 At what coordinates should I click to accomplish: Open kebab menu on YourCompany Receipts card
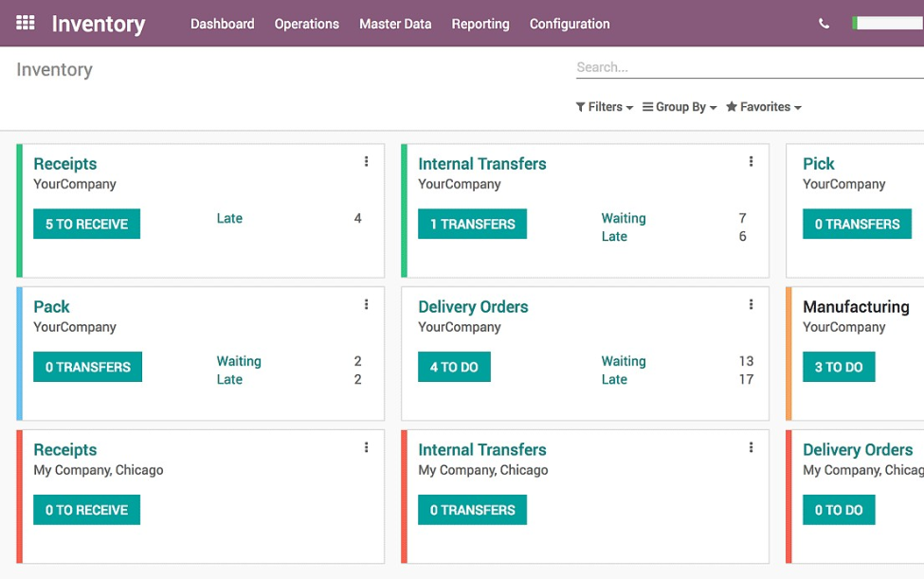click(x=366, y=161)
